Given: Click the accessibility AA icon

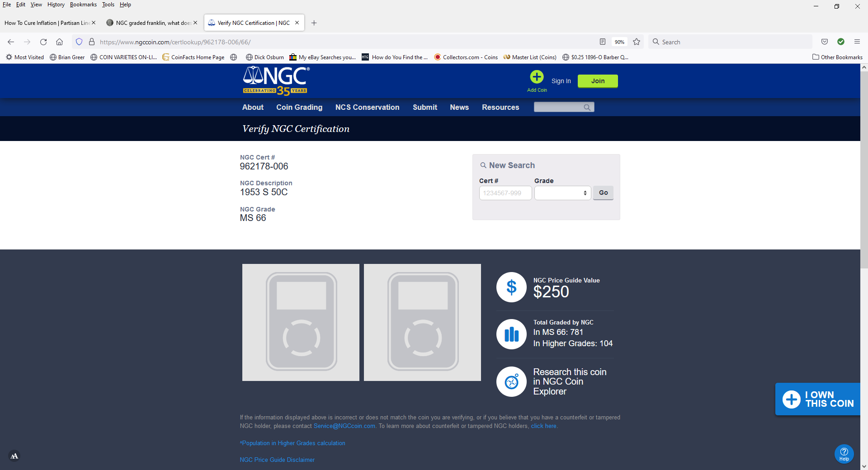Looking at the screenshot, I should click(x=14, y=456).
